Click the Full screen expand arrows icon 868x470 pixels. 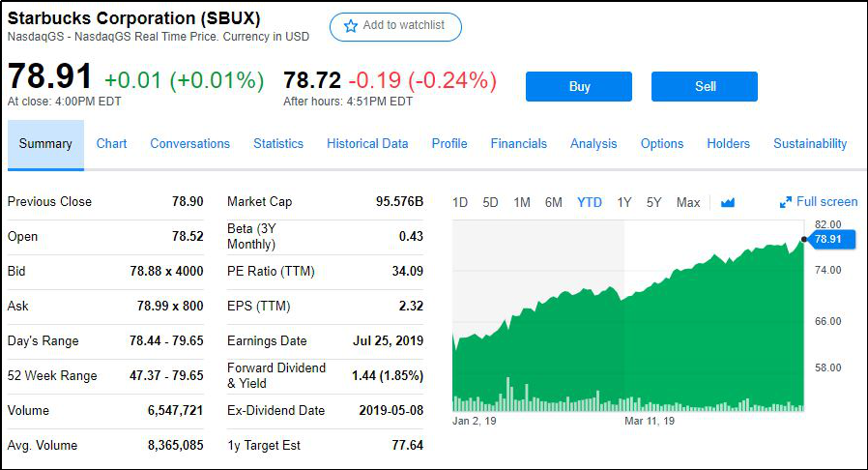click(786, 202)
